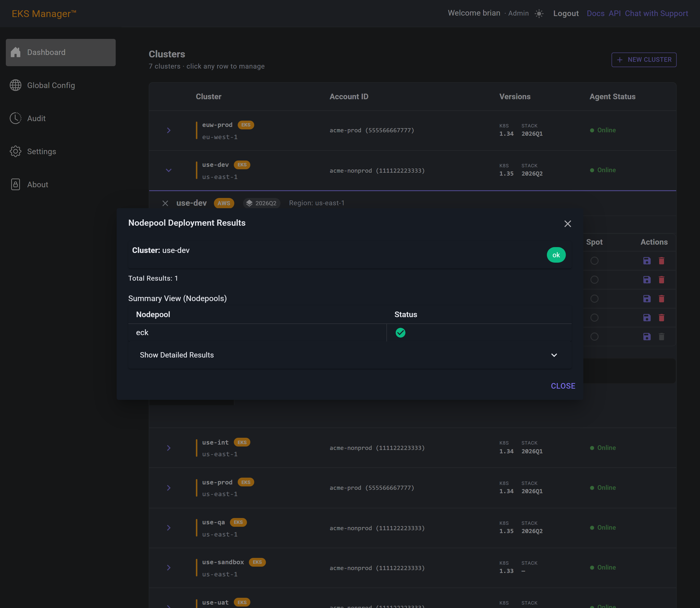
Task: Save the third nodepool row in Actions
Action: pos(647,299)
